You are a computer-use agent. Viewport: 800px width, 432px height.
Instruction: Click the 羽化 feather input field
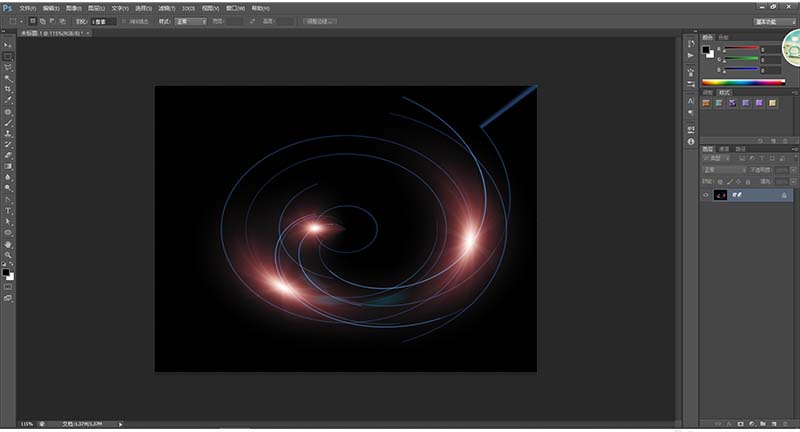[104, 20]
